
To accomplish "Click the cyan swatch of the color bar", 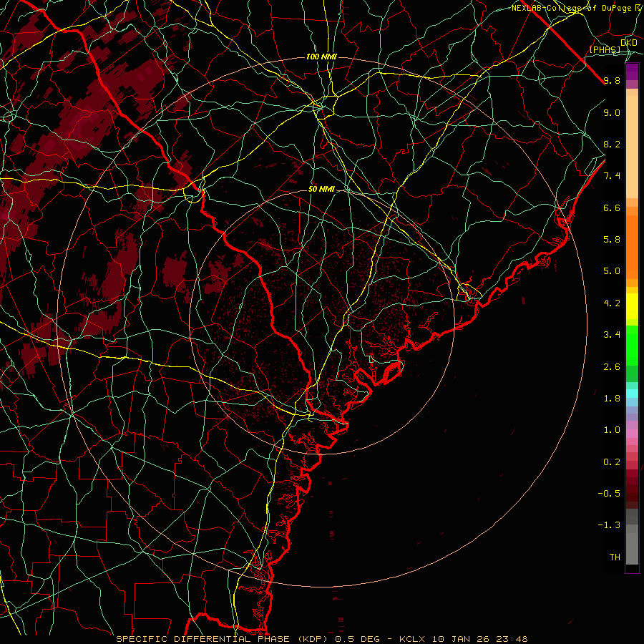I will tap(632, 394).
